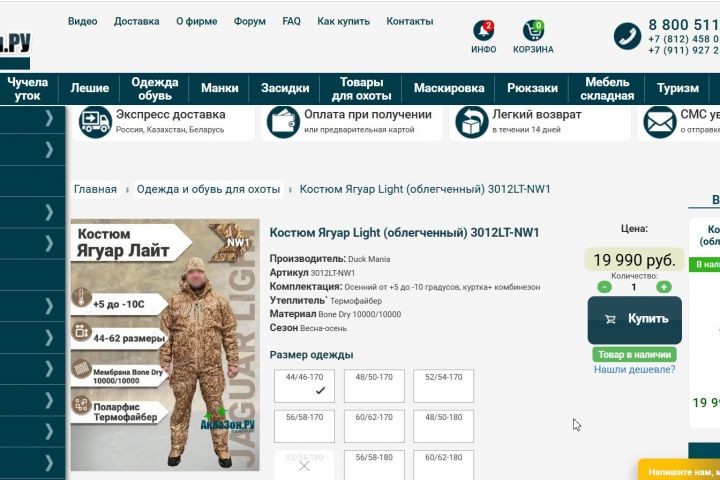Viewport: 720px width, 480px height.
Task: Go to Одежда и обувь для охоты breadcrumb
Action: tap(208, 189)
